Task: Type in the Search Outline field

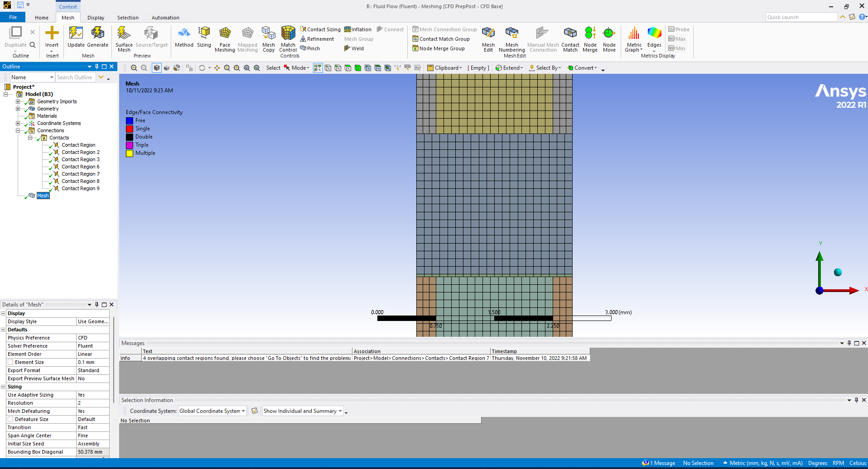Action: 75,77
